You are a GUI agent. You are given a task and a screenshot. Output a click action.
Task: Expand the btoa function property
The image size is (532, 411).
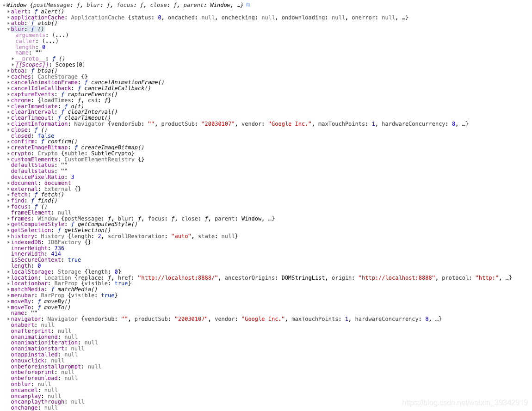pos(8,71)
